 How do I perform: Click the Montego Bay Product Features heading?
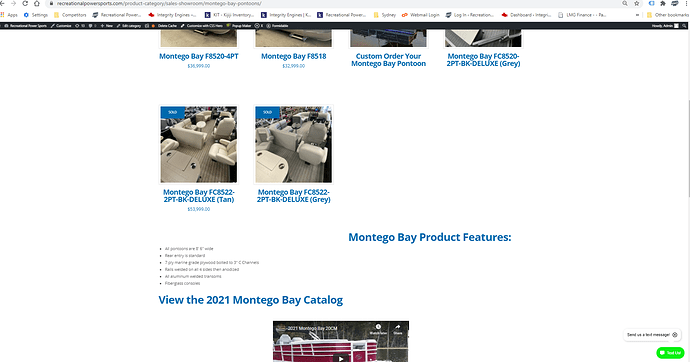click(x=430, y=238)
